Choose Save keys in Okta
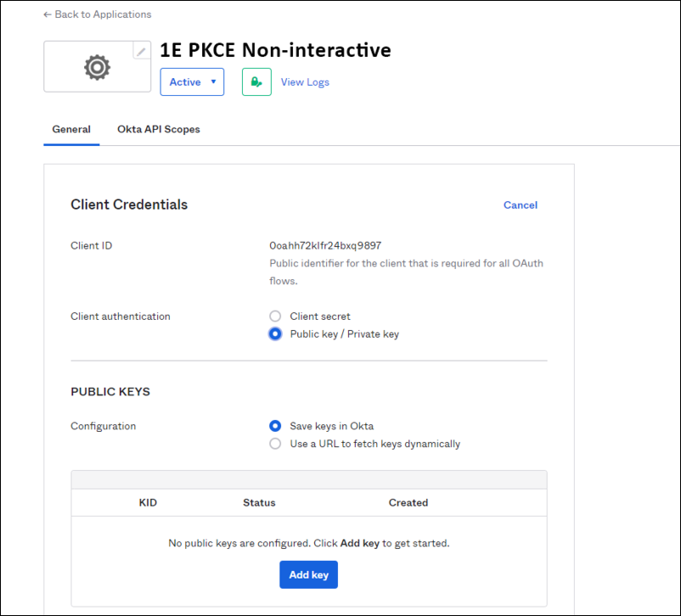Image resolution: width=681 pixels, height=616 pixels. pyautogui.click(x=275, y=426)
